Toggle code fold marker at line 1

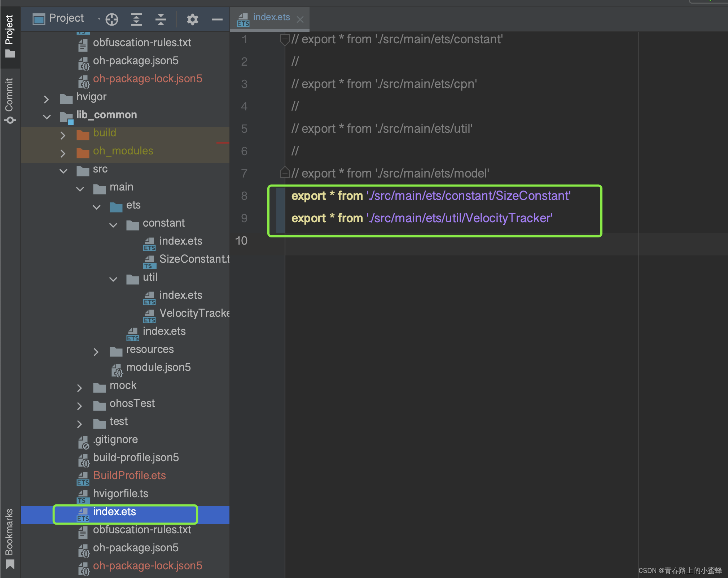285,39
